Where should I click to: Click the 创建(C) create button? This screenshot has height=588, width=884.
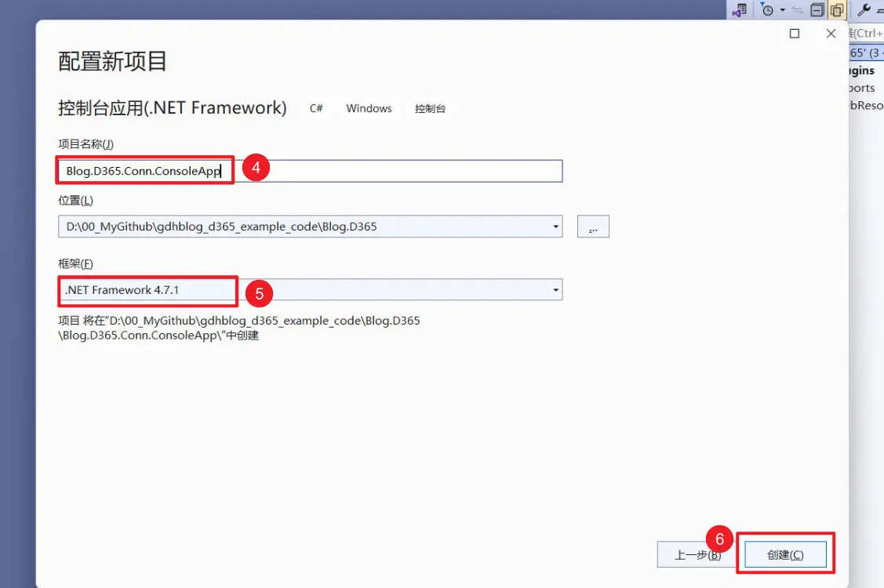click(x=785, y=554)
